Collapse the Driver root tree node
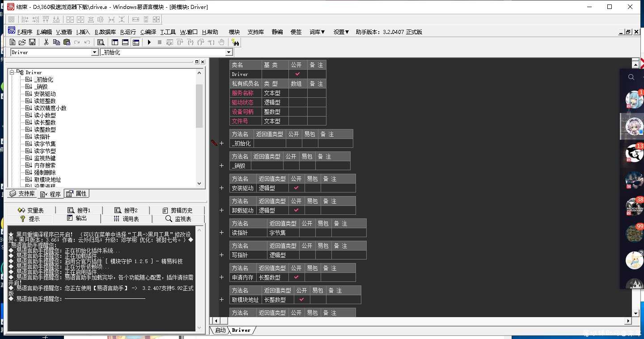This screenshot has width=644, height=339. tap(12, 72)
